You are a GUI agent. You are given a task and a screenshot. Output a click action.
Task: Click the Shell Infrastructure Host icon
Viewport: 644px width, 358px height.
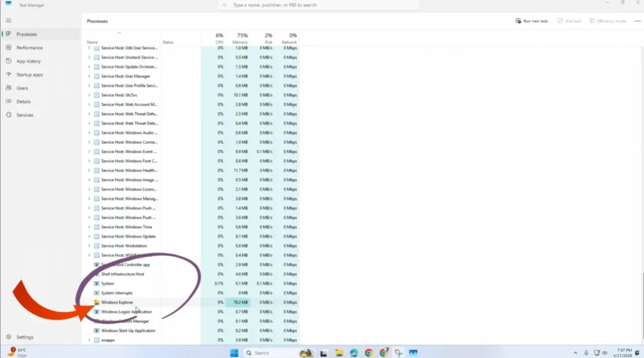point(96,274)
